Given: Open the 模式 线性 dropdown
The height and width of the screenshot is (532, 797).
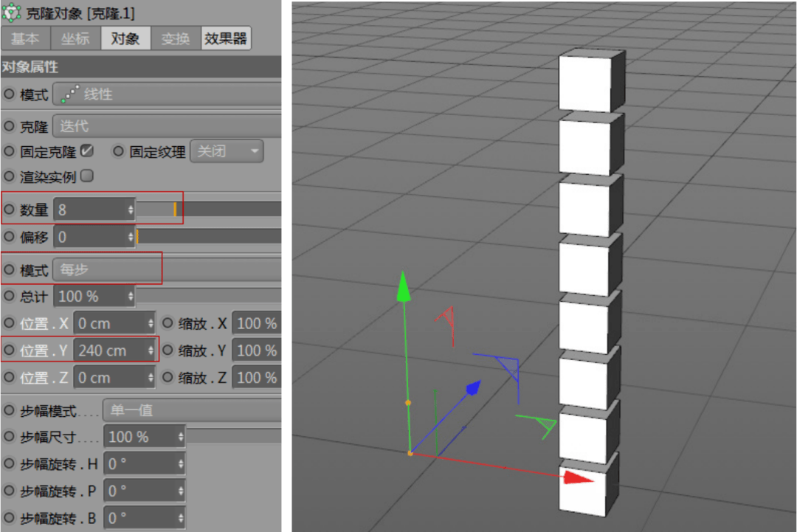Looking at the screenshot, I should point(168,94).
